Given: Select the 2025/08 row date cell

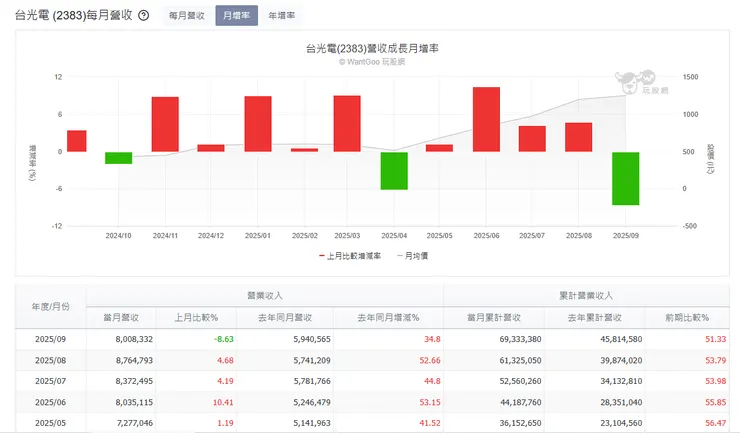Looking at the screenshot, I should point(50,360).
